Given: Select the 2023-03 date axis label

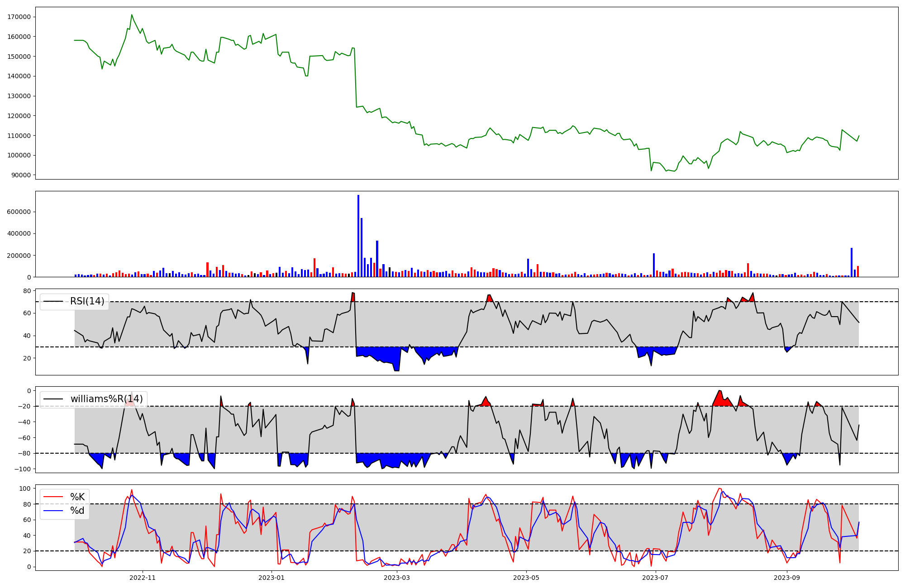Looking at the screenshot, I should pyautogui.click(x=397, y=578).
